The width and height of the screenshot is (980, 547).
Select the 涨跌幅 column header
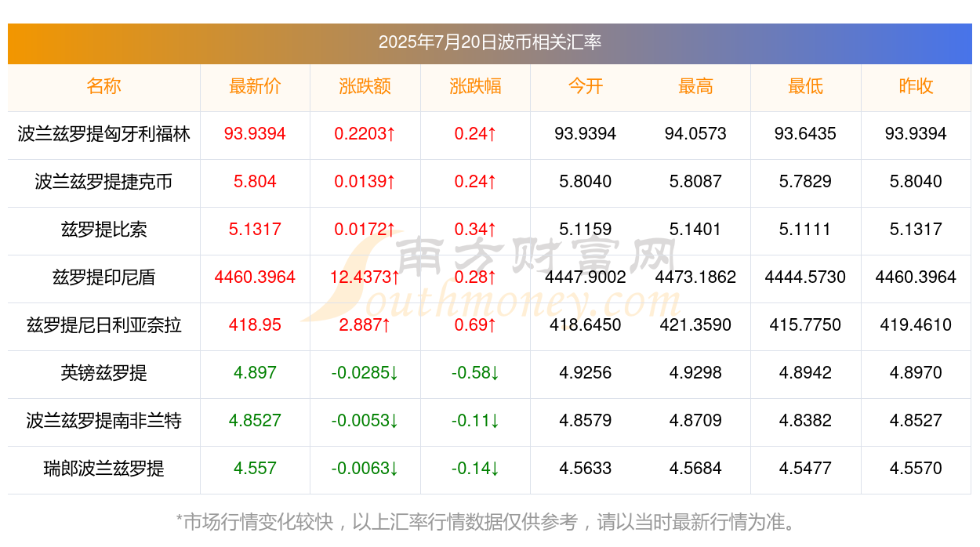(x=475, y=86)
